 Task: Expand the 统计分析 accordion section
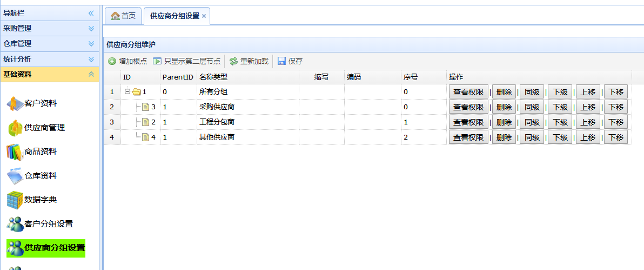pos(91,59)
